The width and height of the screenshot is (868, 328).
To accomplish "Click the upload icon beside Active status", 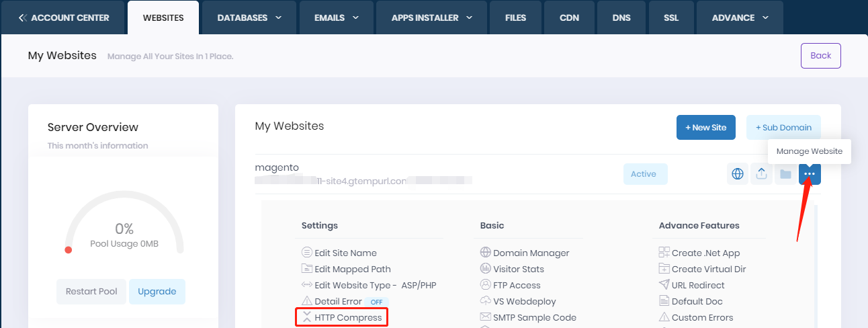I will pos(762,174).
